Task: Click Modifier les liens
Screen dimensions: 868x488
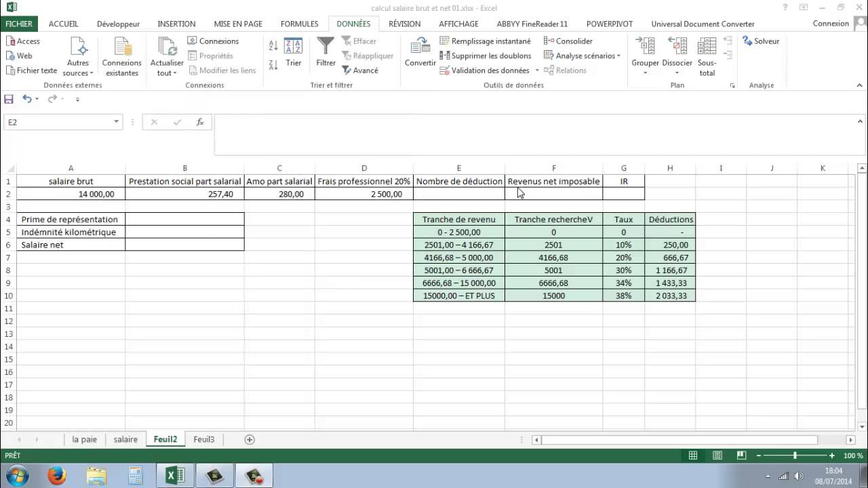Action: 222,70
